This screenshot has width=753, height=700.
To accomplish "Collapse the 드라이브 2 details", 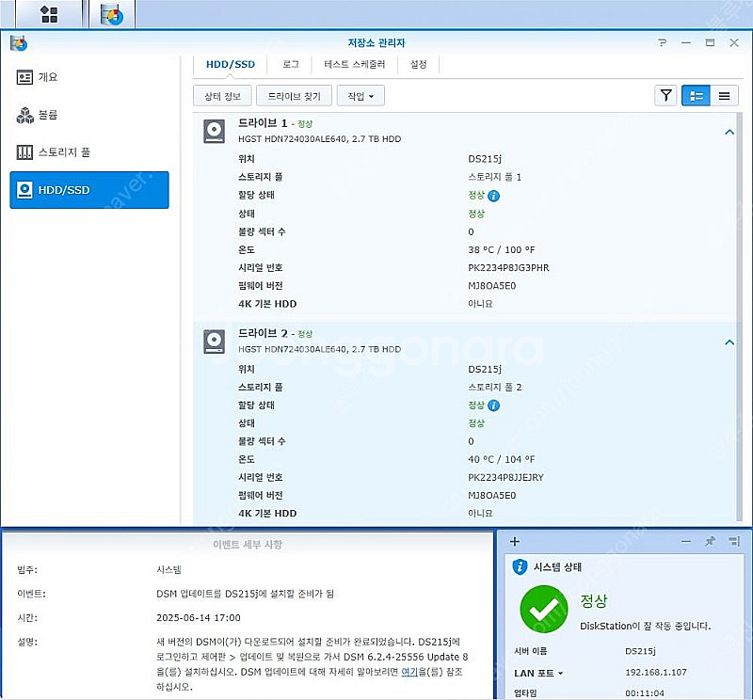I will point(729,342).
